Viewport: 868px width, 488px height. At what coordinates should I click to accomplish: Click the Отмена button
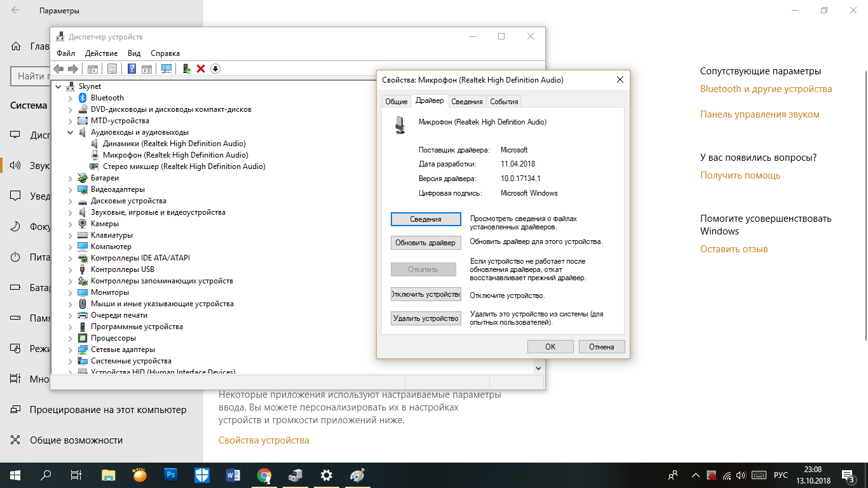(x=602, y=347)
